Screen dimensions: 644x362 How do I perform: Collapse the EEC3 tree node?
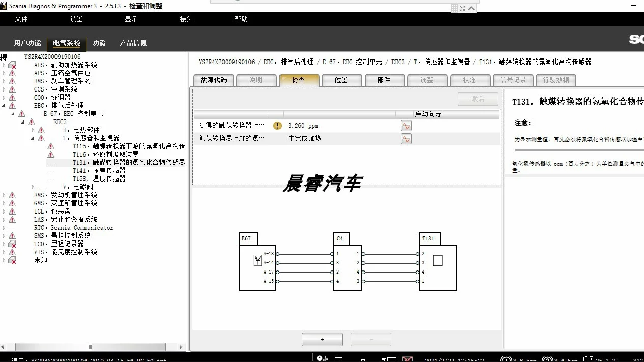[23, 122]
